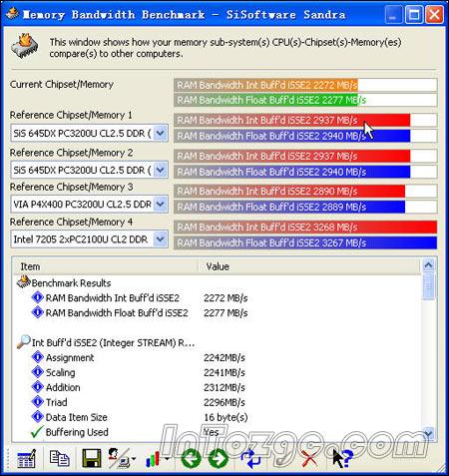Click the results list scroll up arrow
The width and height of the screenshot is (449, 476).
pyautogui.click(x=428, y=264)
